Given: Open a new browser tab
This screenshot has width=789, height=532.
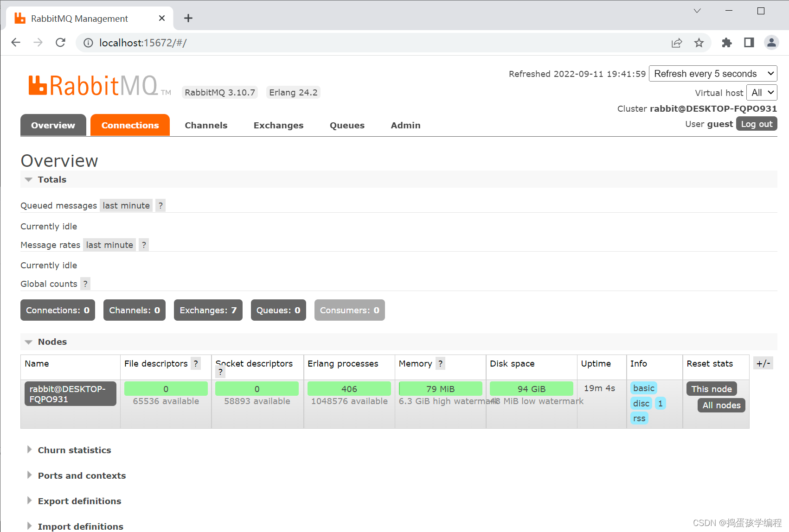Looking at the screenshot, I should pyautogui.click(x=188, y=18).
